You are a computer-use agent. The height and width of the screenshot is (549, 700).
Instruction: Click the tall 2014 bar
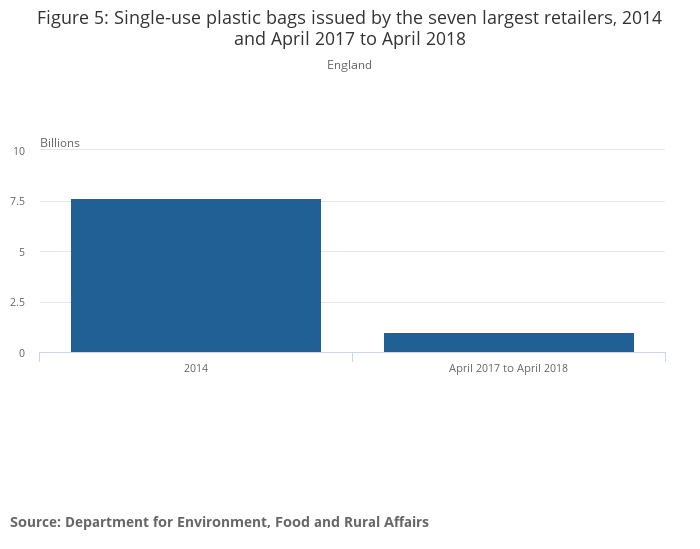click(x=196, y=275)
